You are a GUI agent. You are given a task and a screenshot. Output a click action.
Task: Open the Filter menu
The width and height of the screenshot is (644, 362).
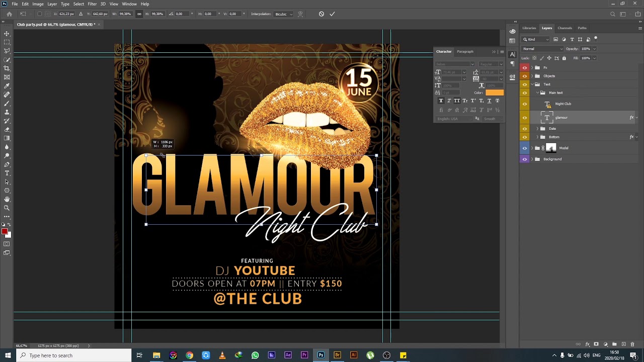(x=92, y=4)
